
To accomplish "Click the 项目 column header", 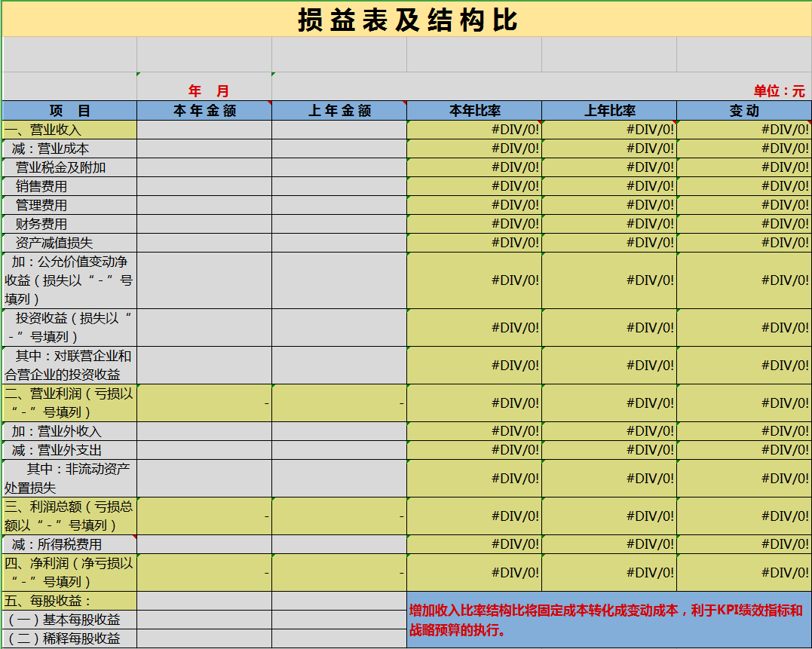I will (x=69, y=111).
